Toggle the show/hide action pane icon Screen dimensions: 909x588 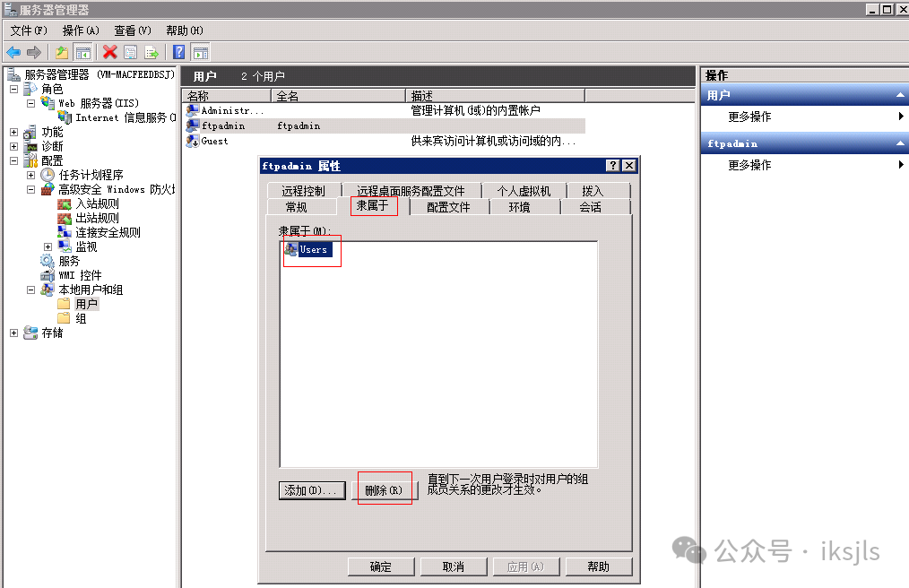(201, 53)
